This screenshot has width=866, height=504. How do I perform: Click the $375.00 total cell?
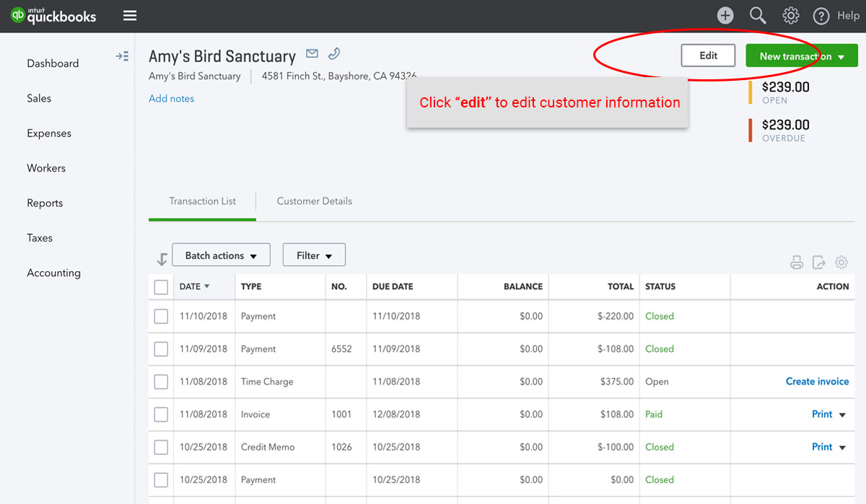pyautogui.click(x=617, y=381)
